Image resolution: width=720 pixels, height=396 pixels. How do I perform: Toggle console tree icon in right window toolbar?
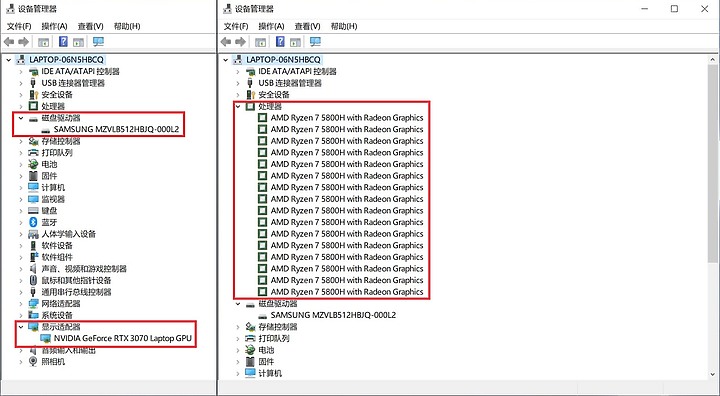tap(260, 42)
